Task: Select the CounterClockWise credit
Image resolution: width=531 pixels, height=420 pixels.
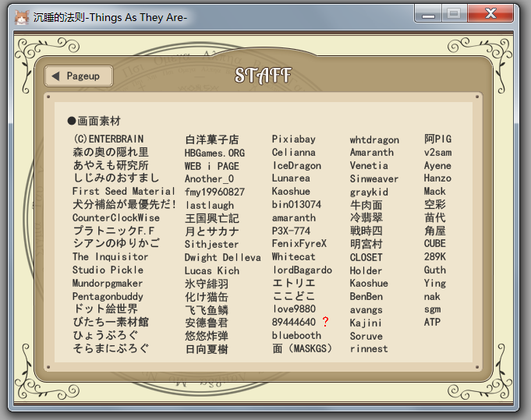Action: coord(116,217)
